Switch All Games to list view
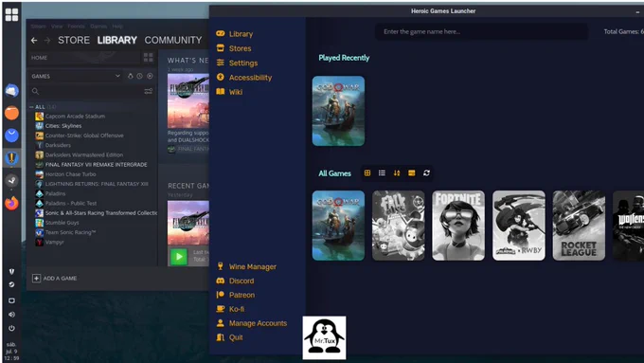 [382, 173]
